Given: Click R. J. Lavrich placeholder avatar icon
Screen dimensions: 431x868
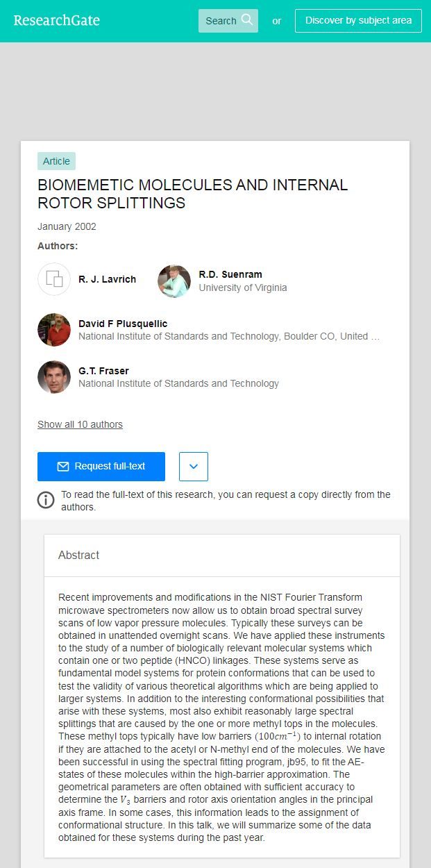Looking at the screenshot, I should point(54,280).
